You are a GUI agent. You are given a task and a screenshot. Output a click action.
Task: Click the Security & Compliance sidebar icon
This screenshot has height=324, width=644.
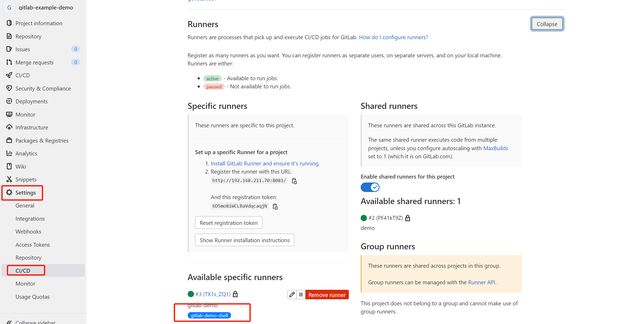(9, 88)
